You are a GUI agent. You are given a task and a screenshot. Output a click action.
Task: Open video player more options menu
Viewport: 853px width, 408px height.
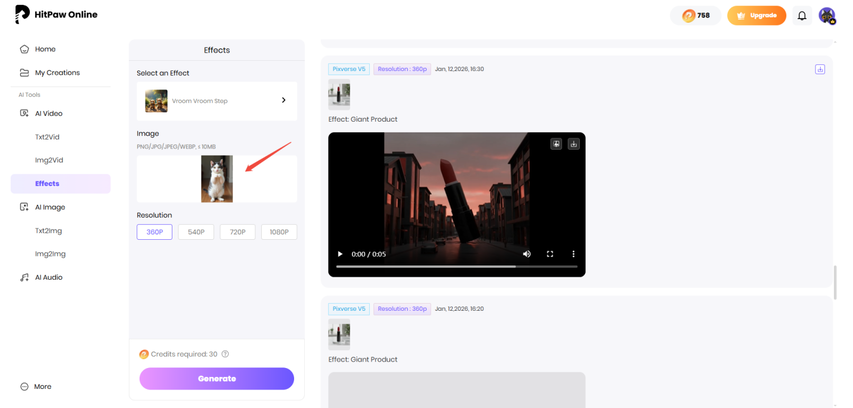pos(573,254)
